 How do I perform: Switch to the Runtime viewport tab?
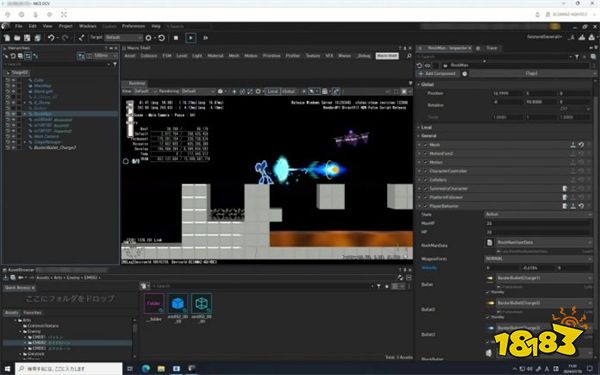pos(137,83)
